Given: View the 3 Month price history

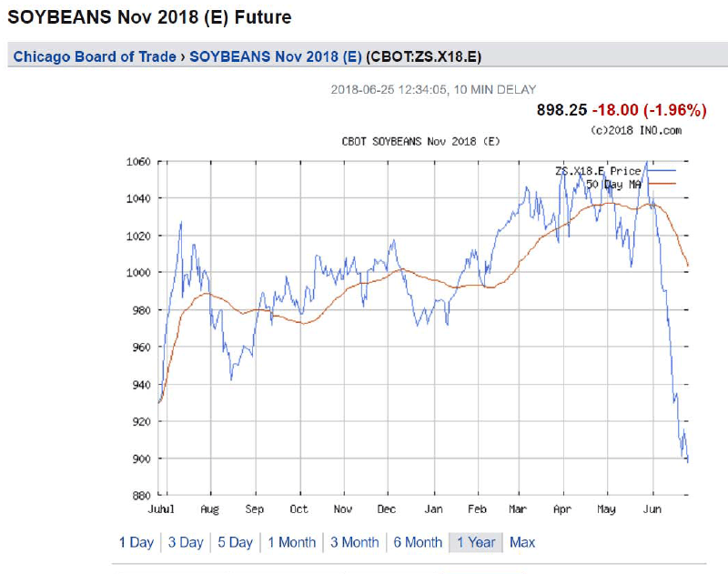Looking at the screenshot, I should [355, 542].
